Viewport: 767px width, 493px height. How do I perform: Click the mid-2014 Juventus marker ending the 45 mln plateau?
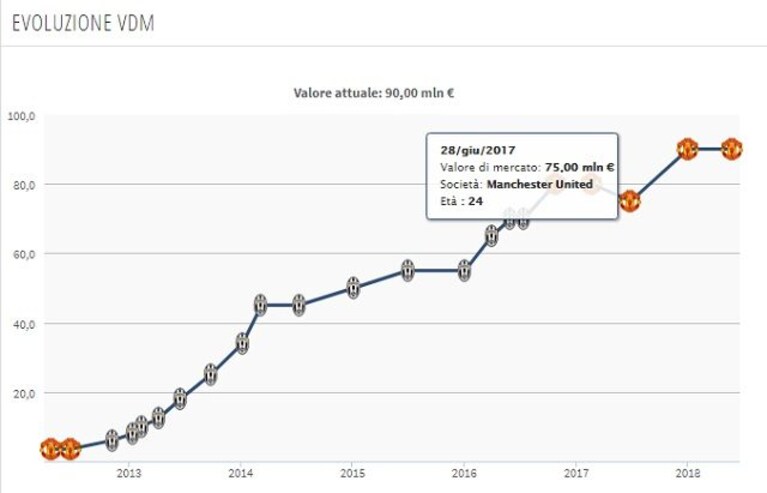tap(299, 305)
